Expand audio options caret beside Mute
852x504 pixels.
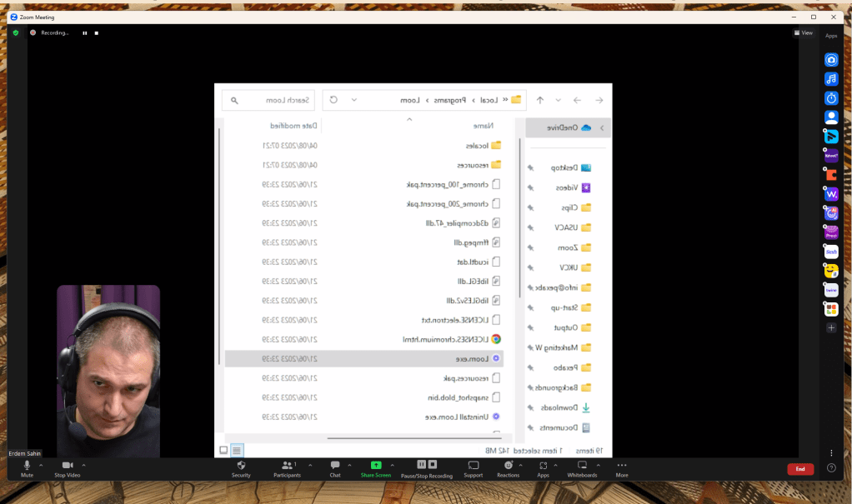pyautogui.click(x=41, y=466)
